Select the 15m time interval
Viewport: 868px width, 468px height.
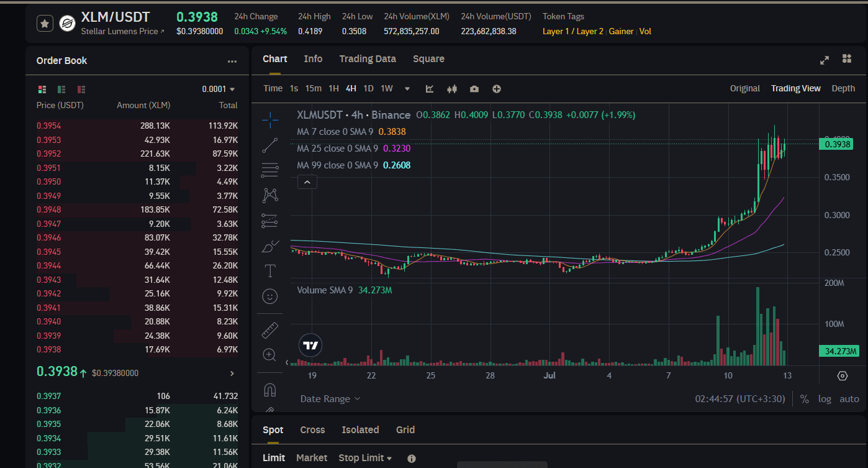(314, 88)
